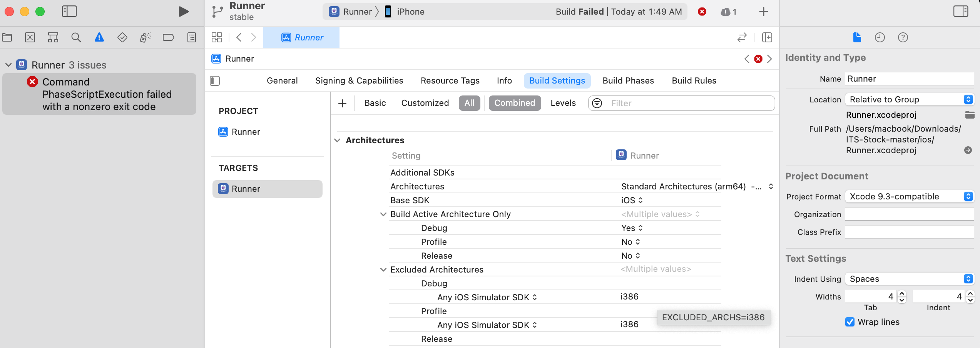
Task: Jump to previous issue chevron in jump bar
Action: (747, 59)
